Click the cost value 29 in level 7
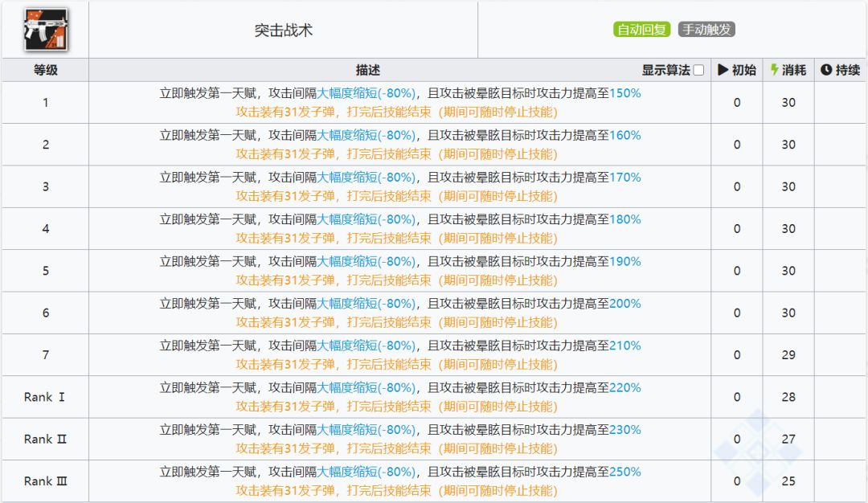The width and height of the screenshot is (868, 503). tap(788, 355)
